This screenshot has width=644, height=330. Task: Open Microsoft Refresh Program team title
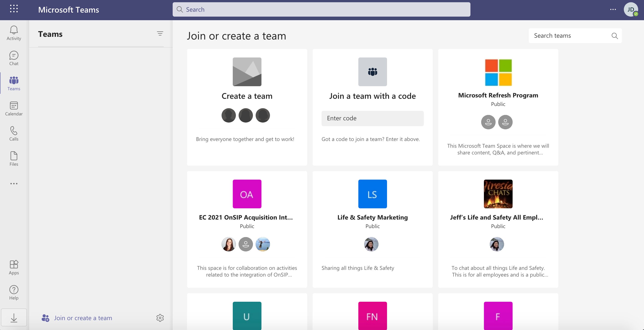[498, 95]
